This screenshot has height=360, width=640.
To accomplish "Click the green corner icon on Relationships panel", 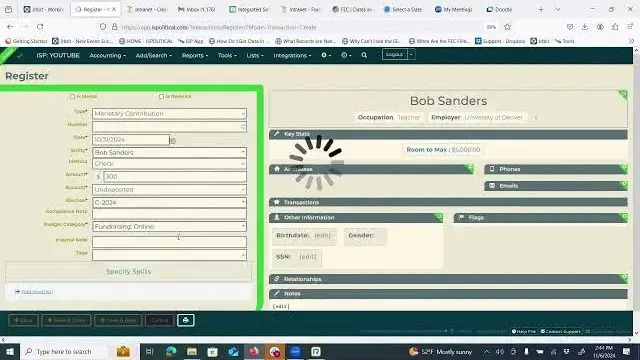I will click(624, 278).
